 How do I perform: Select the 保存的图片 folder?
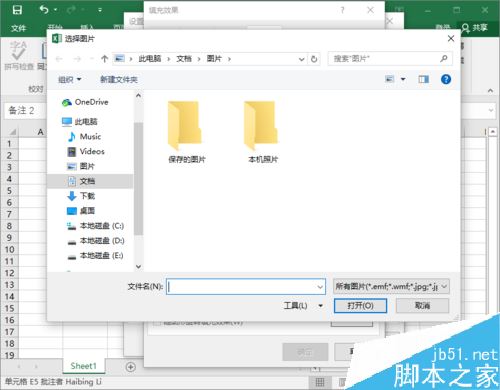(x=186, y=132)
